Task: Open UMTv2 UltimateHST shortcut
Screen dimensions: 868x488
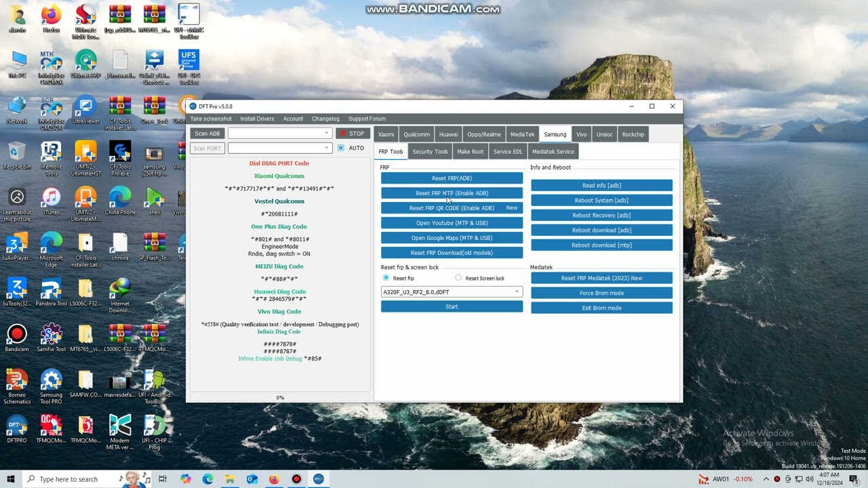Action: (x=85, y=159)
